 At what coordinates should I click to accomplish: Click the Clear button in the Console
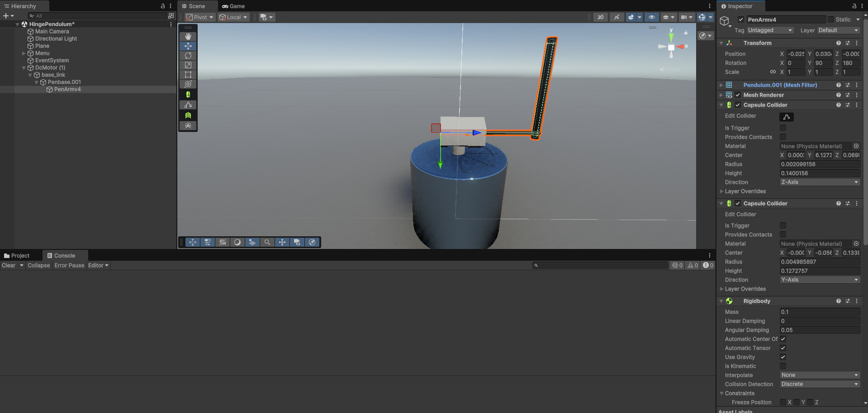point(8,265)
